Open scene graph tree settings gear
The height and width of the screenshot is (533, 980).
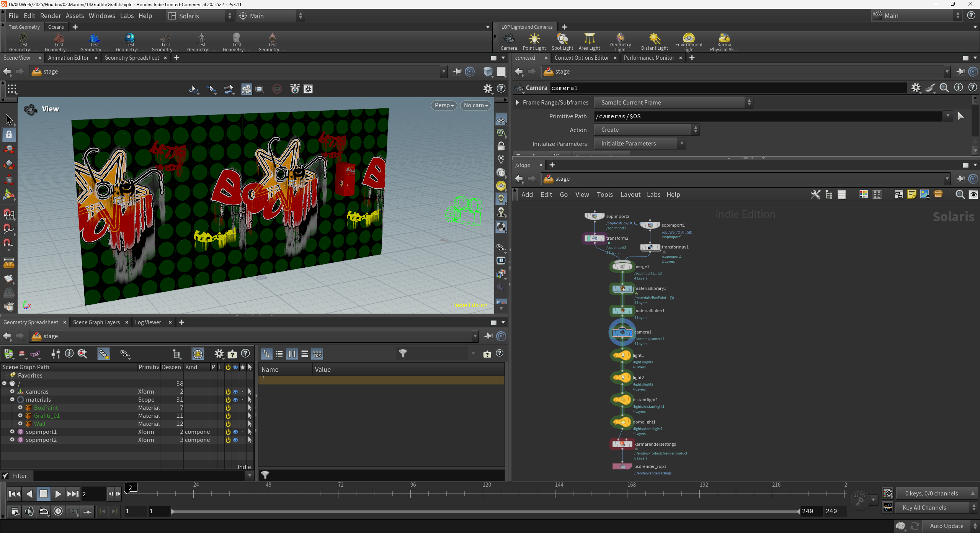coord(219,354)
